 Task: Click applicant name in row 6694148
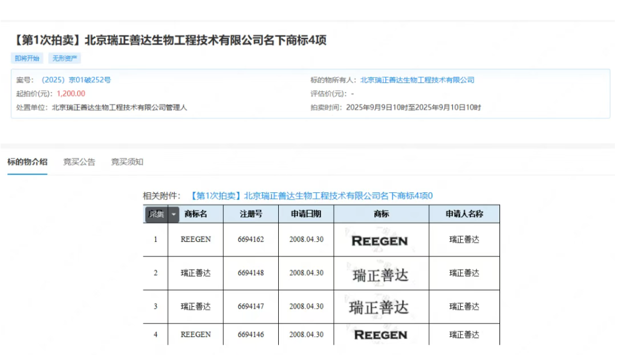tap(464, 273)
